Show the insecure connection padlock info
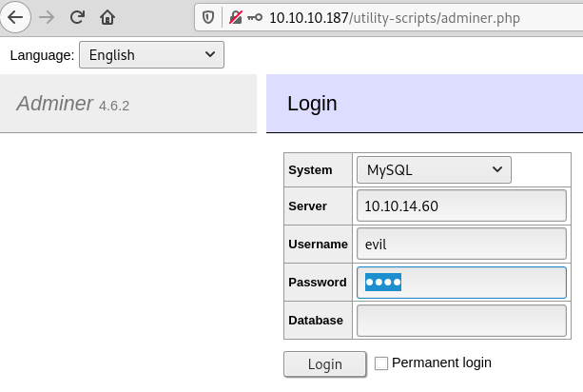The image size is (583, 392). click(x=236, y=17)
